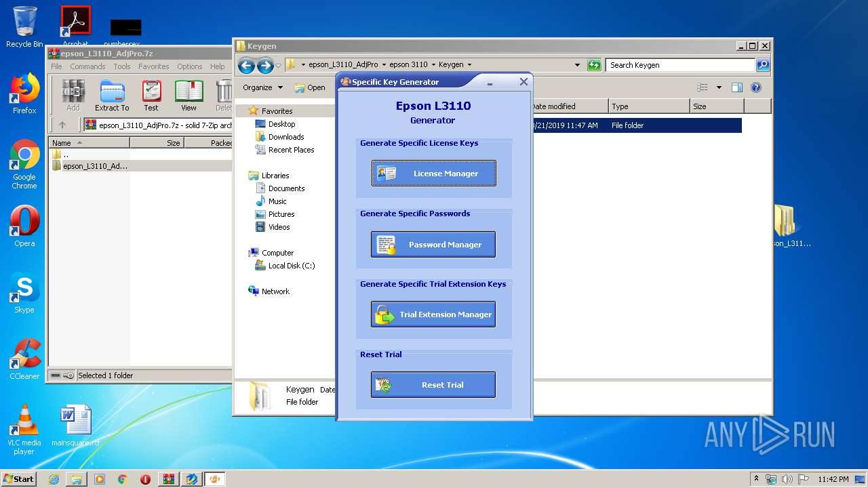Open Internet Explorer from the taskbar
Viewport: 868px width, 488px height.
(54, 479)
